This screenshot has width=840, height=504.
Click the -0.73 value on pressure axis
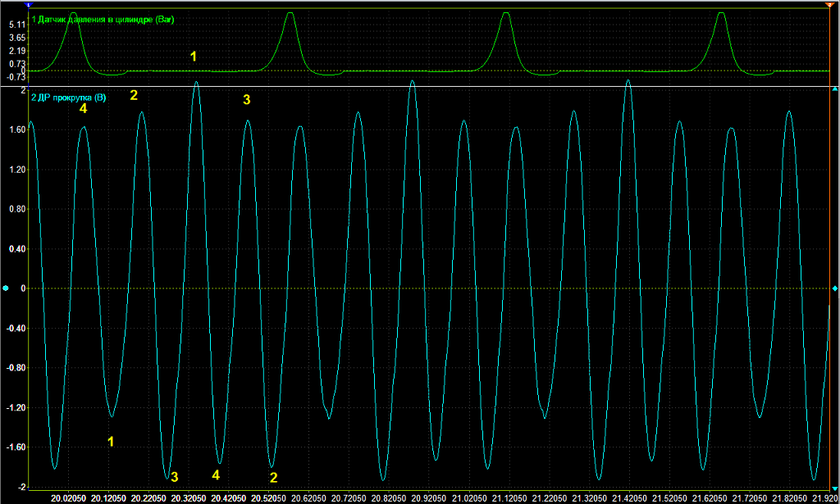click(16, 77)
